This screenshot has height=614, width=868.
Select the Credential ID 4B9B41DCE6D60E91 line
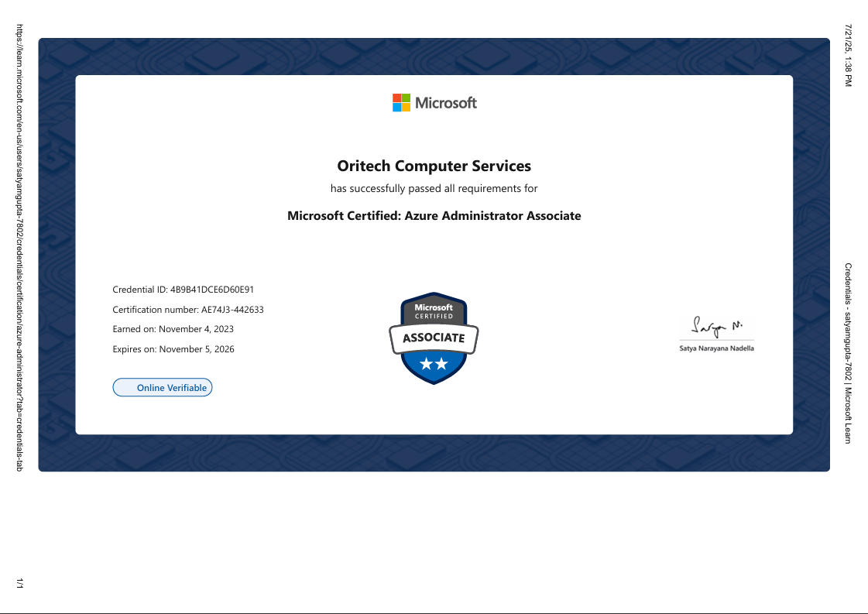[x=184, y=290]
